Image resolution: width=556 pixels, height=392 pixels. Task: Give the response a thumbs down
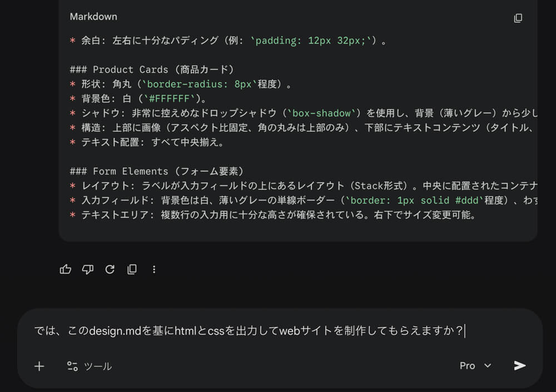[x=87, y=270]
